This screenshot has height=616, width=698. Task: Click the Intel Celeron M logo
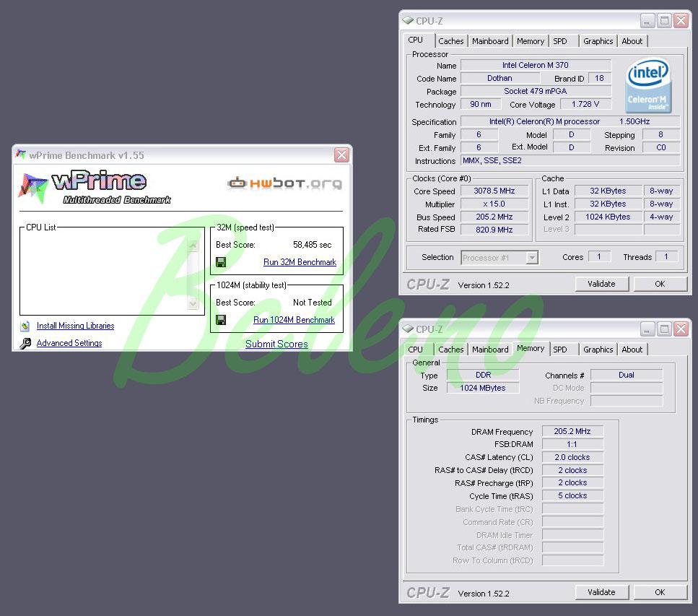648,85
